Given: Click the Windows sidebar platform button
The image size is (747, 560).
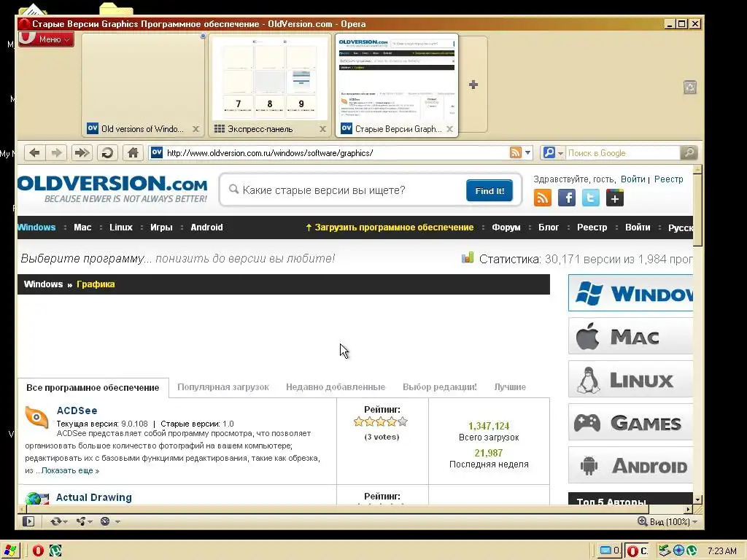Looking at the screenshot, I should click(630, 293).
